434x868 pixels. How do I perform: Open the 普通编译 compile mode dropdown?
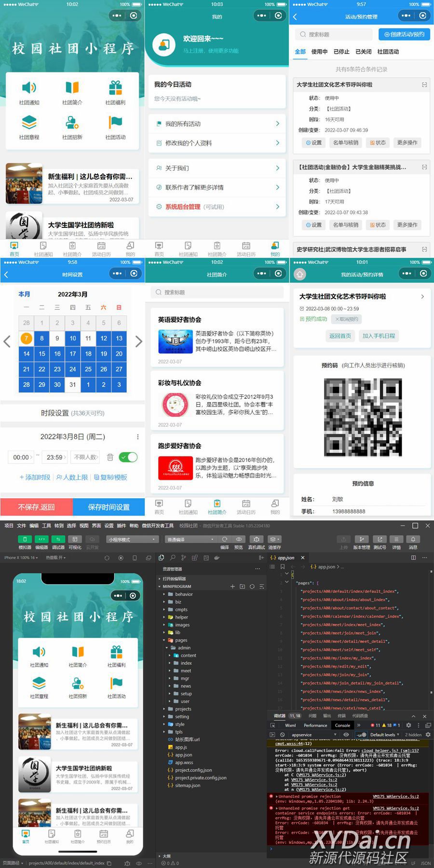click(190, 539)
